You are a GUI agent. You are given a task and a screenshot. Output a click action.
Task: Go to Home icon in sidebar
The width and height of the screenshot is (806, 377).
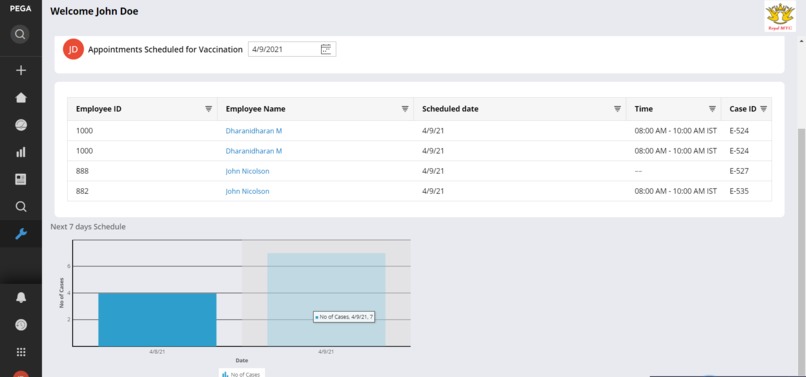21,98
